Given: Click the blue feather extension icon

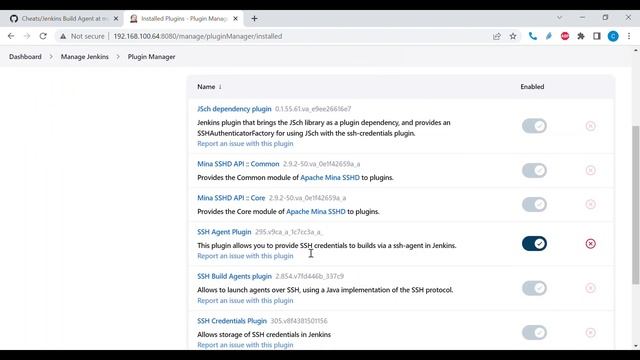Looking at the screenshot, I should coord(549,36).
